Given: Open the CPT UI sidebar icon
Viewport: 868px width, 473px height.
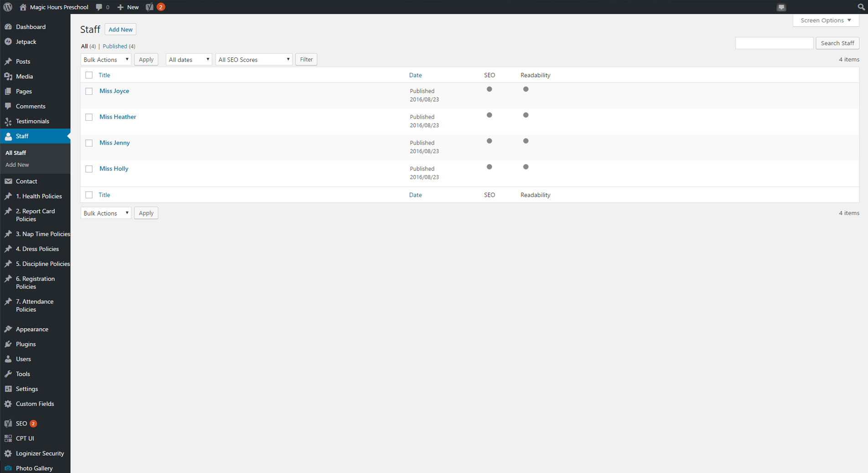Looking at the screenshot, I should coord(9,438).
